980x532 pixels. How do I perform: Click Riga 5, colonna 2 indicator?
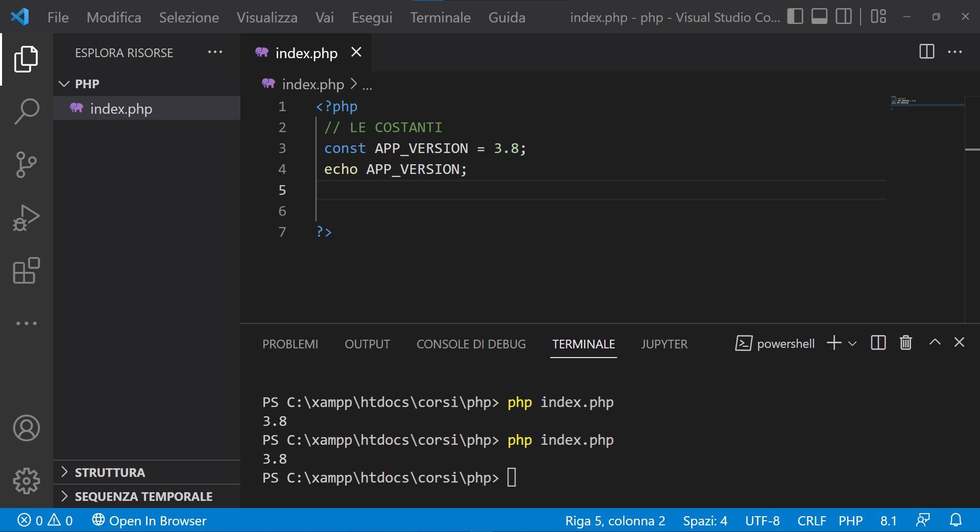615,521
